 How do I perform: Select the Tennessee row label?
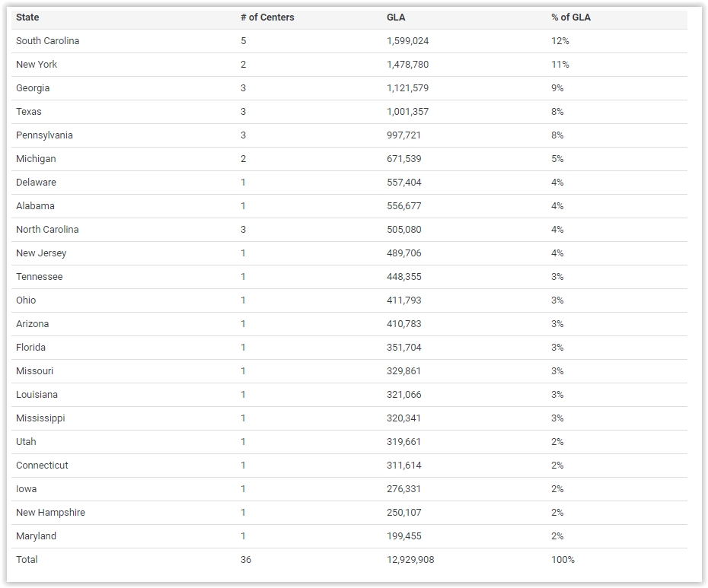40,277
